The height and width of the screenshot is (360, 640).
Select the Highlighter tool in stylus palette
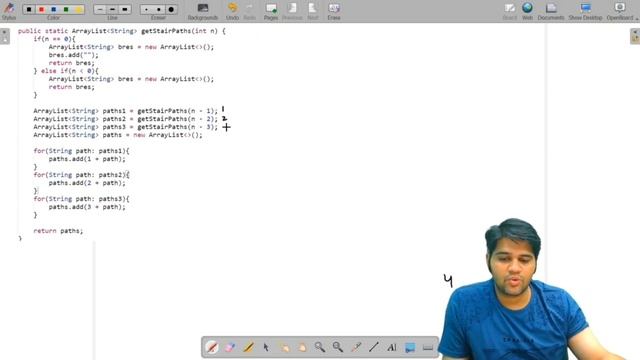click(x=248, y=347)
